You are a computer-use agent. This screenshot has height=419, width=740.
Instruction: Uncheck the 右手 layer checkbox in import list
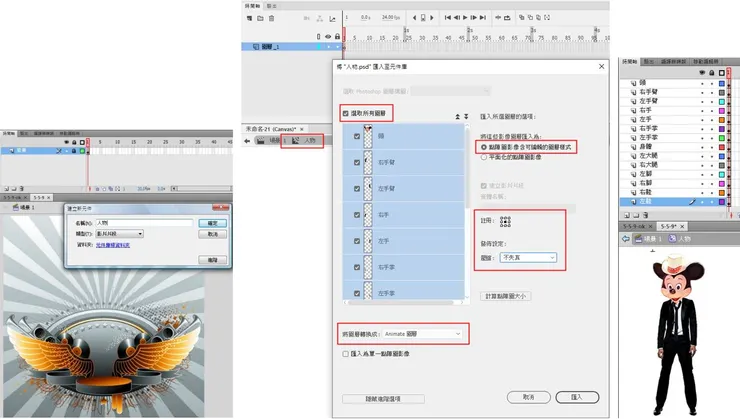(x=357, y=215)
